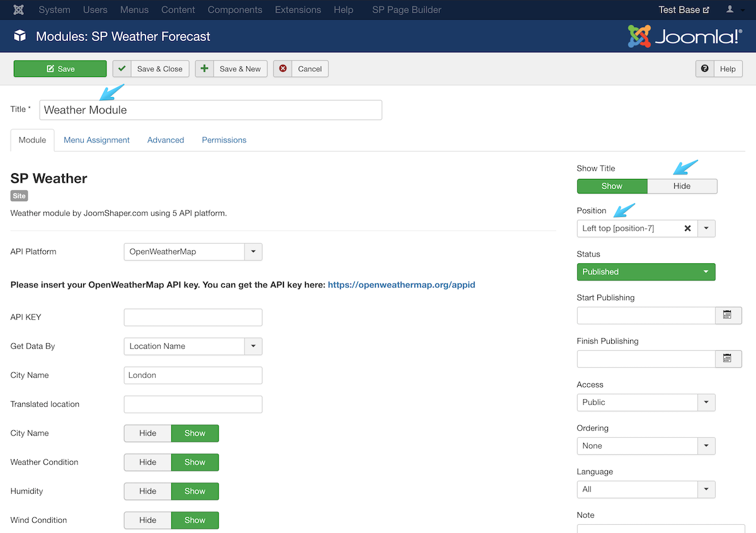Click the SP Weather heading
The width and height of the screenshot is (756, 533).
pyautogui.click(x=49, y=178)
